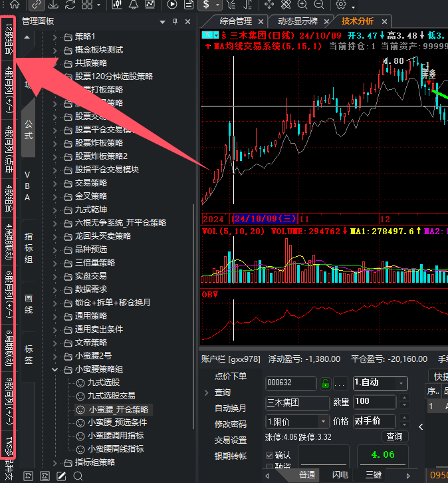Click the search icon below management panel
Image resolution: width=448 pixels, height=483 pixels.
click(x=78, y=476)
